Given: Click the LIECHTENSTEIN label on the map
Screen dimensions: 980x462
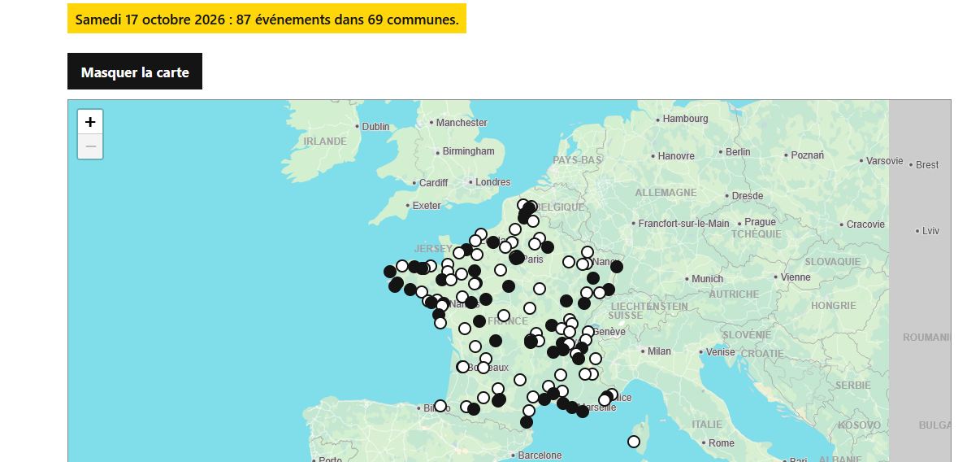Looking at the screenshot, I should pos(649,307).
